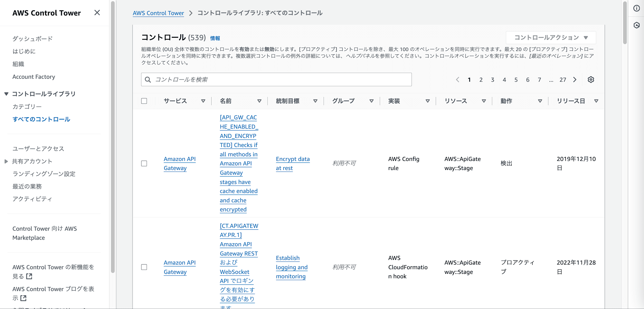This screenshot has width=644, height=309.
Task: Open CT.APIGATEWAY.PR.1 control link
Action: [239, 267]
